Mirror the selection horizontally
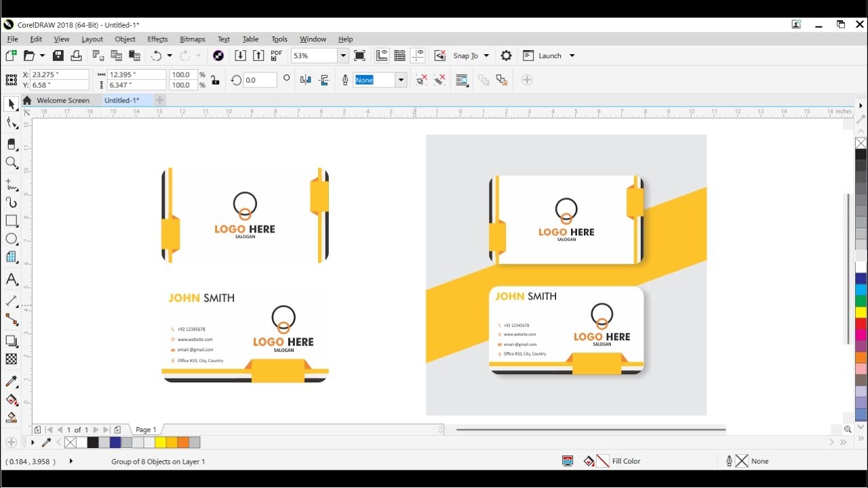 click(306, 80)
